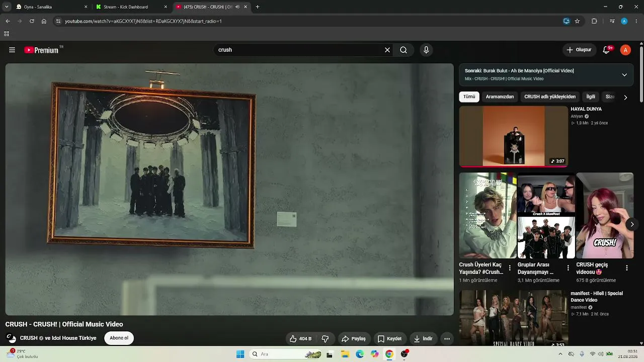Open the CRUSH ve Idol House Türkiye channel link
Screen dimensions: 644x362
tap(58, 338)
